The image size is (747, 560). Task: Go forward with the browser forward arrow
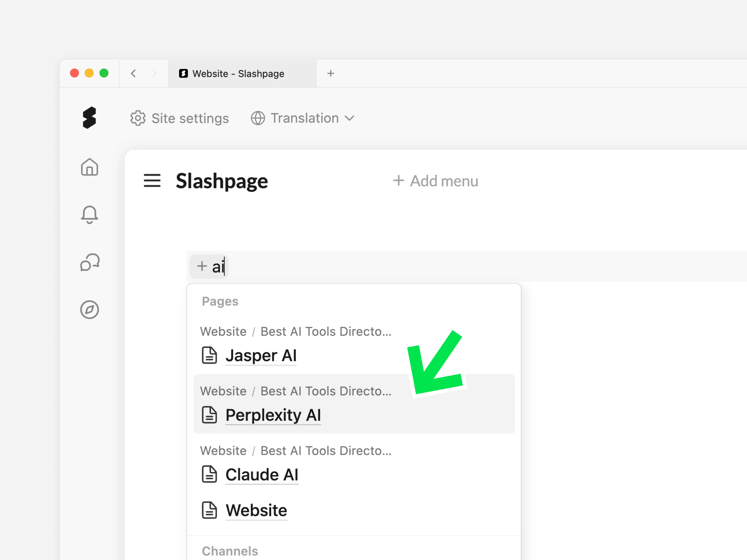154,73
